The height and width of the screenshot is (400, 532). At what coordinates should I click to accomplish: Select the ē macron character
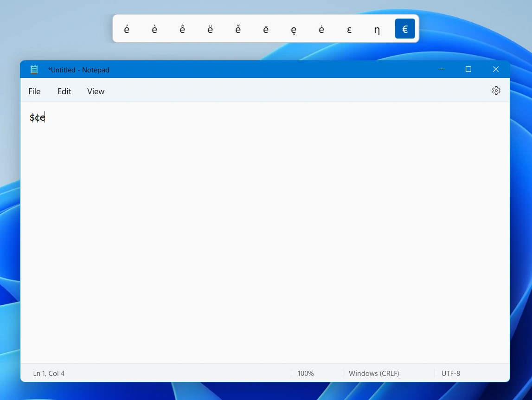coord(266,29)
